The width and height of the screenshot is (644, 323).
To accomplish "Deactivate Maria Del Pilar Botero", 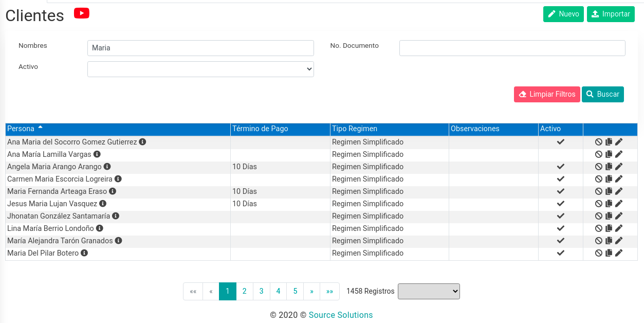I will tap(599, 253).
